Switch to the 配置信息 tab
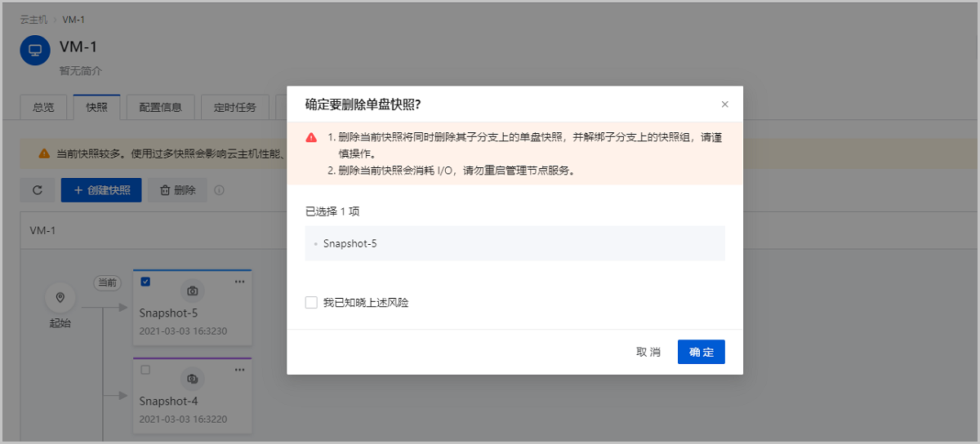Viewport: 980px width, 444px height. click(x=160, y=107)
